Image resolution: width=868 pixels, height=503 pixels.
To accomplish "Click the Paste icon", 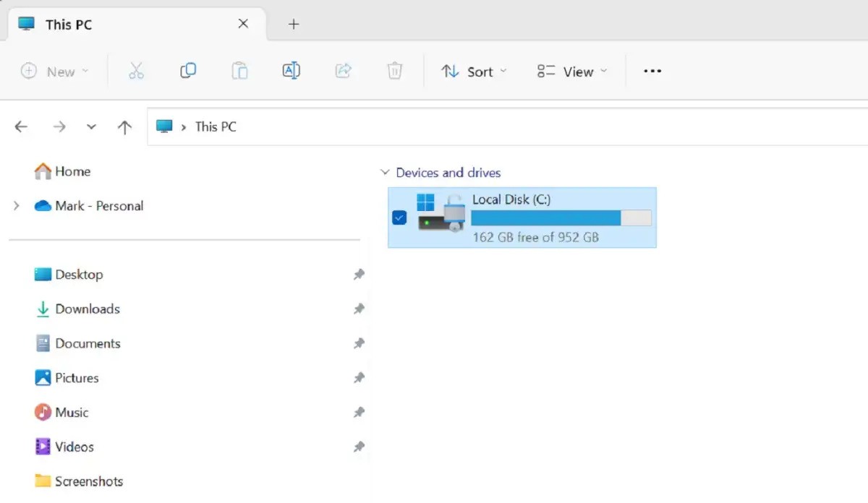I will 239,71.
